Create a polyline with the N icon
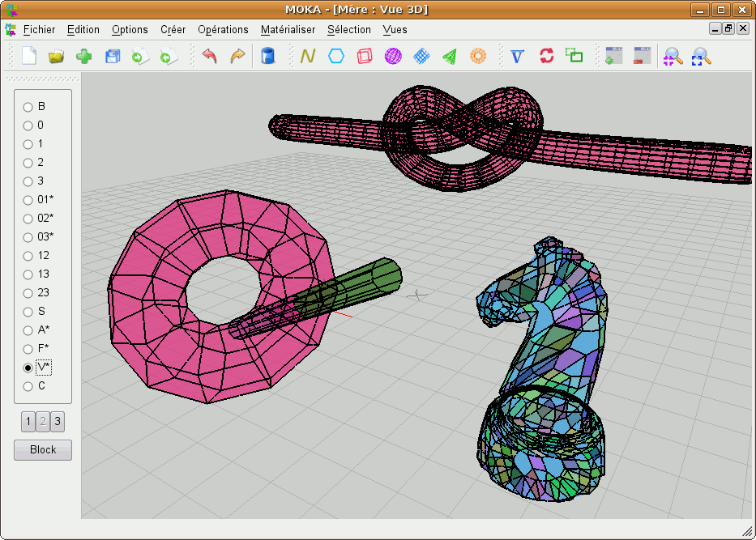 [x=308, y=56]
